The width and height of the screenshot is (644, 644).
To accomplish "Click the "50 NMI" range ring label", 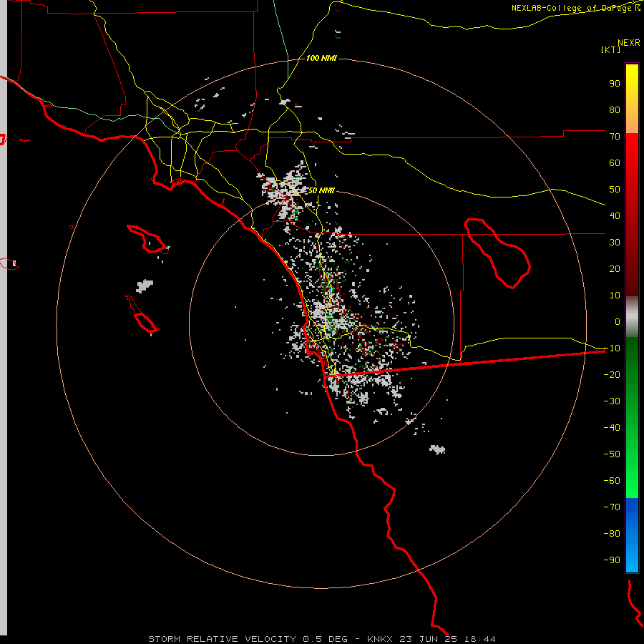I will [x=321, y=190].
